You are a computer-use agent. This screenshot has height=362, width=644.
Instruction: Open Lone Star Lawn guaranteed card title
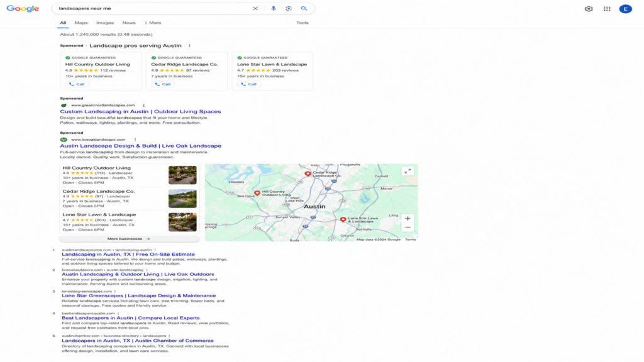point(272,64)
